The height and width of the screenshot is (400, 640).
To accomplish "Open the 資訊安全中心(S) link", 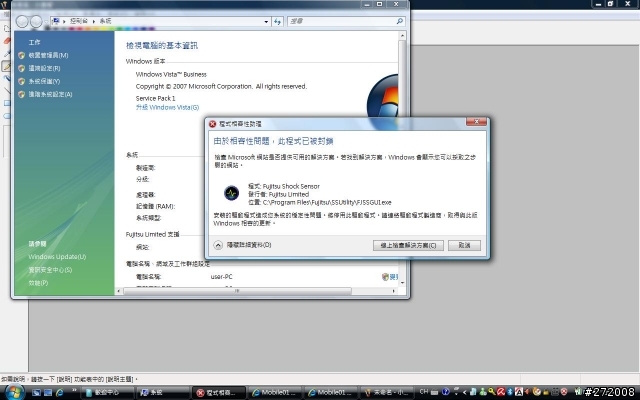I will point(50,270).
